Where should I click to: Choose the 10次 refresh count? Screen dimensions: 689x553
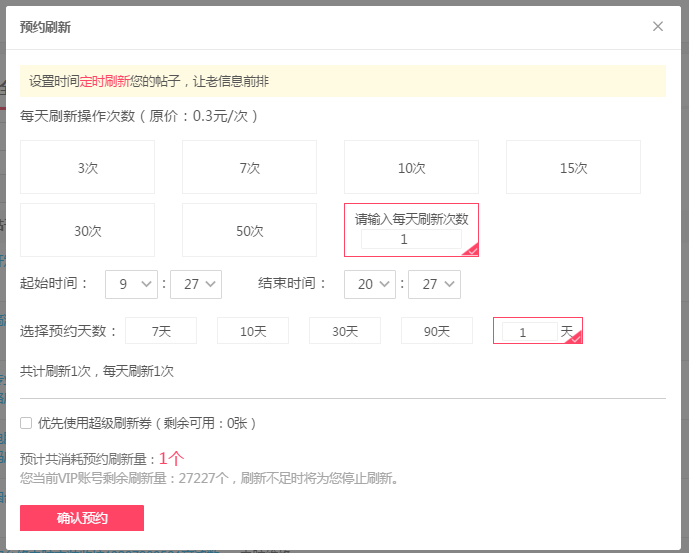411,167
